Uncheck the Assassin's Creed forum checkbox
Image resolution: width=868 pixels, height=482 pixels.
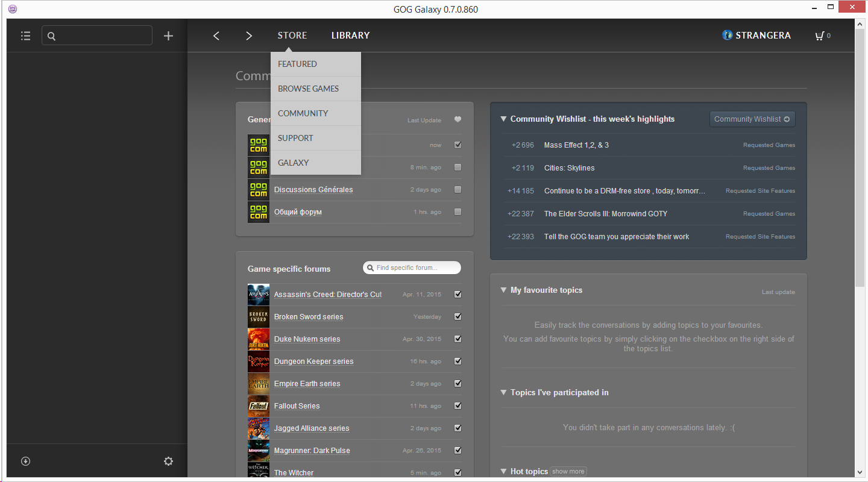point(458,295)
